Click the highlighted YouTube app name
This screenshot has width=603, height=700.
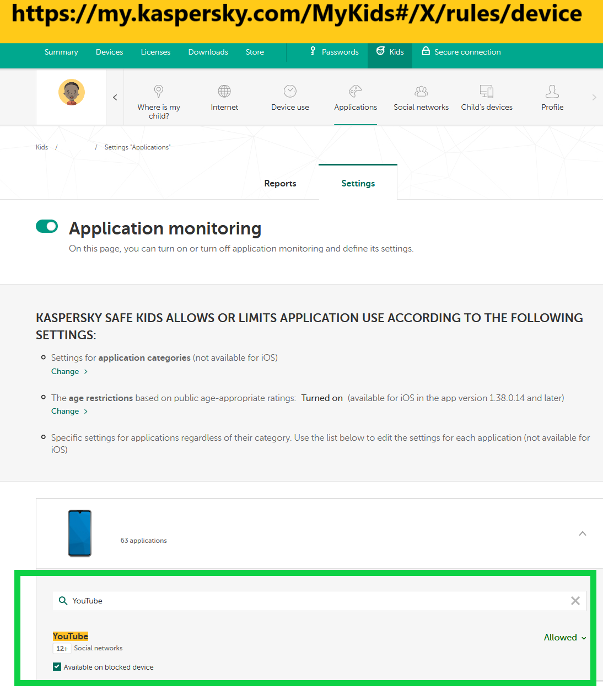71,636
